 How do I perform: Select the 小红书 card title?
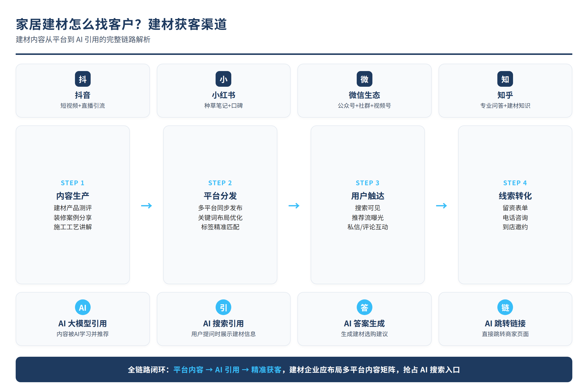click(223, 95)
